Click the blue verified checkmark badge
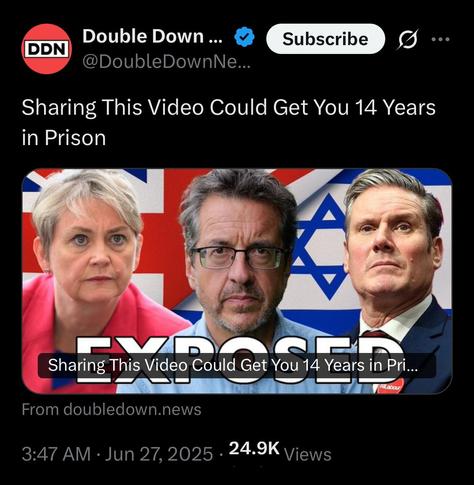 (244, 37)
